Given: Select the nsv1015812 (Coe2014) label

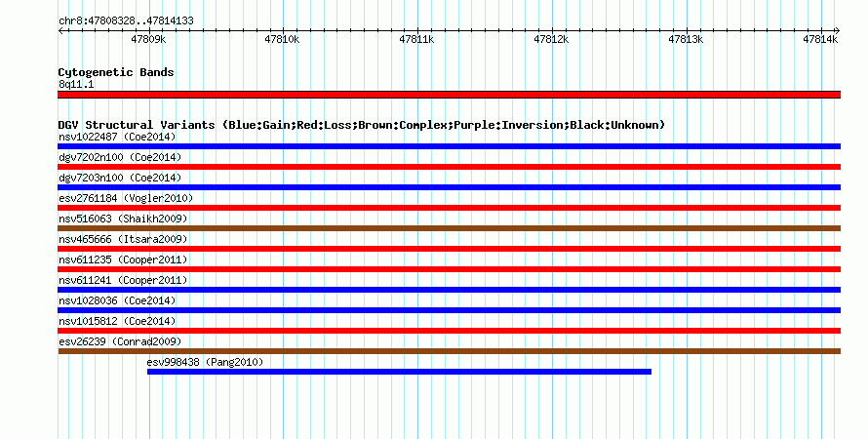Looking at the screenshot, I should 117,321.
